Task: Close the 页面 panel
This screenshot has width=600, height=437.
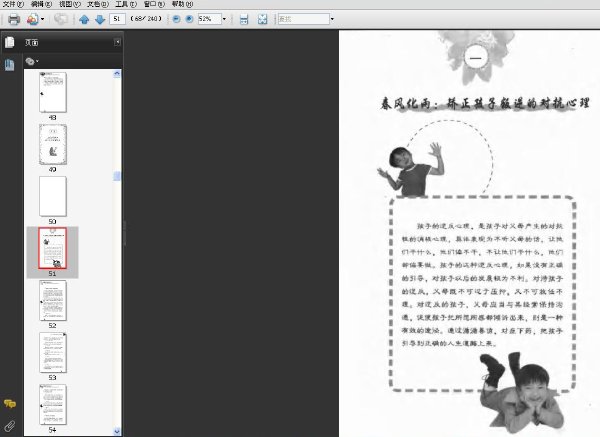Action: point(117,42)
